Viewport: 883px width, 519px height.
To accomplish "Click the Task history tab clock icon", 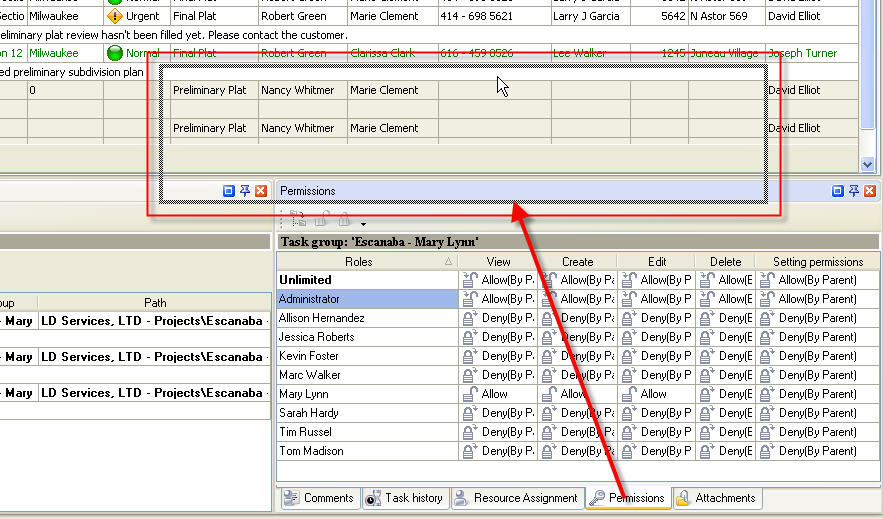I will click(373, 498).
